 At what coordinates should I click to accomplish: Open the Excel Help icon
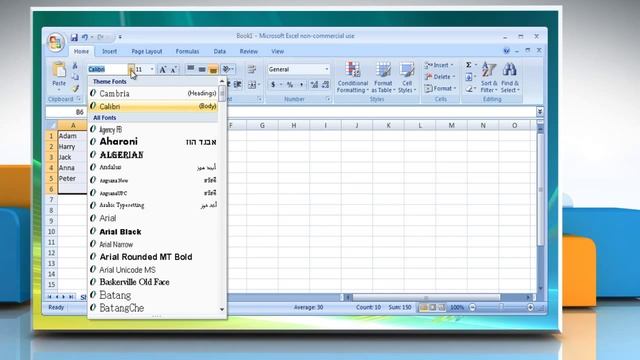506,51
